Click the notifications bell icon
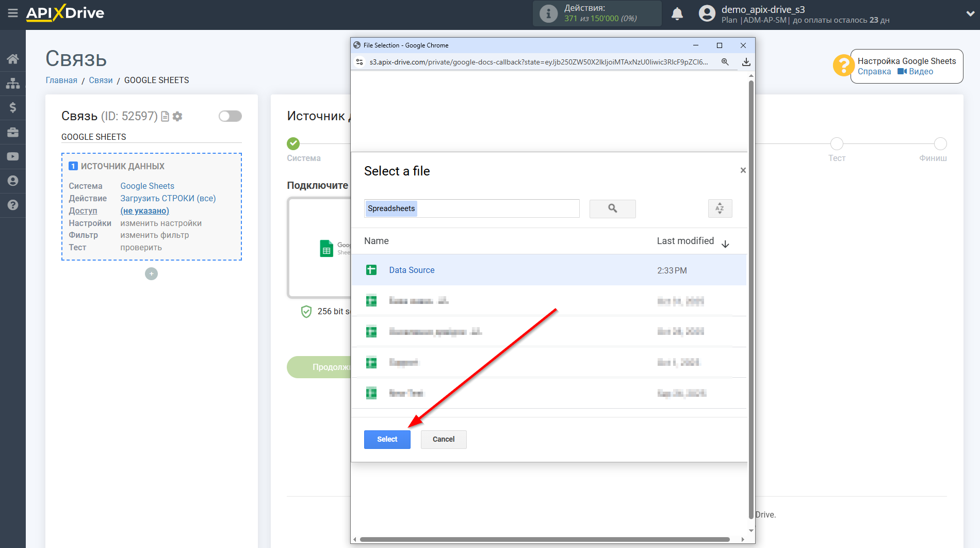The image size is (980, 548). tap(677, 13)
